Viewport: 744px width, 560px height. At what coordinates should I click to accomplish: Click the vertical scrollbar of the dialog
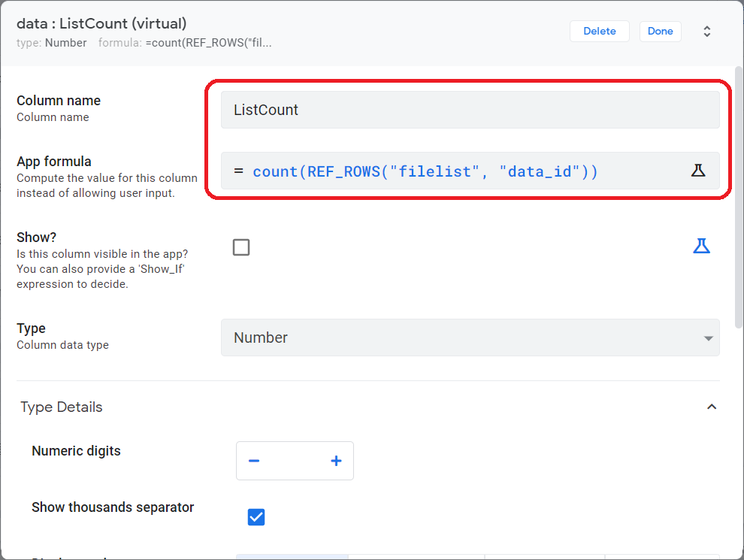[738, 197]
